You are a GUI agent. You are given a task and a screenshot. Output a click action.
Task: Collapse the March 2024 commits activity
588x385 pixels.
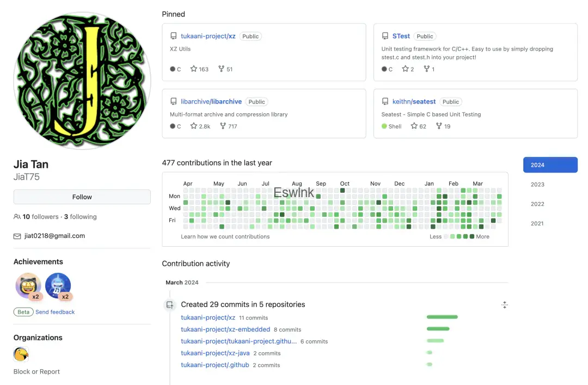(x=505, y=305)
